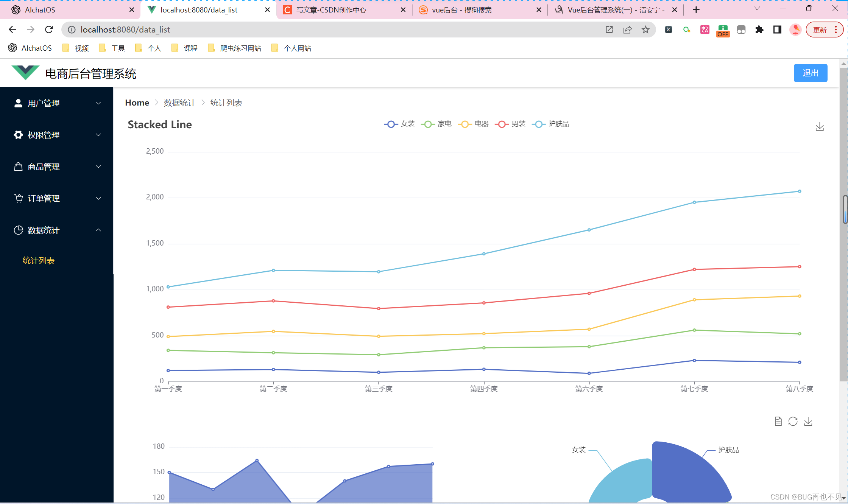848x504 pixels.
Task: Open the 爬虫练习网站 bookmarks folder
Action: 235,48
